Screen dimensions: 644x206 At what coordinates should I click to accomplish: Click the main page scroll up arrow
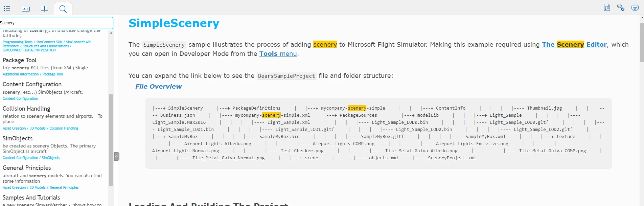click(642, 17)
